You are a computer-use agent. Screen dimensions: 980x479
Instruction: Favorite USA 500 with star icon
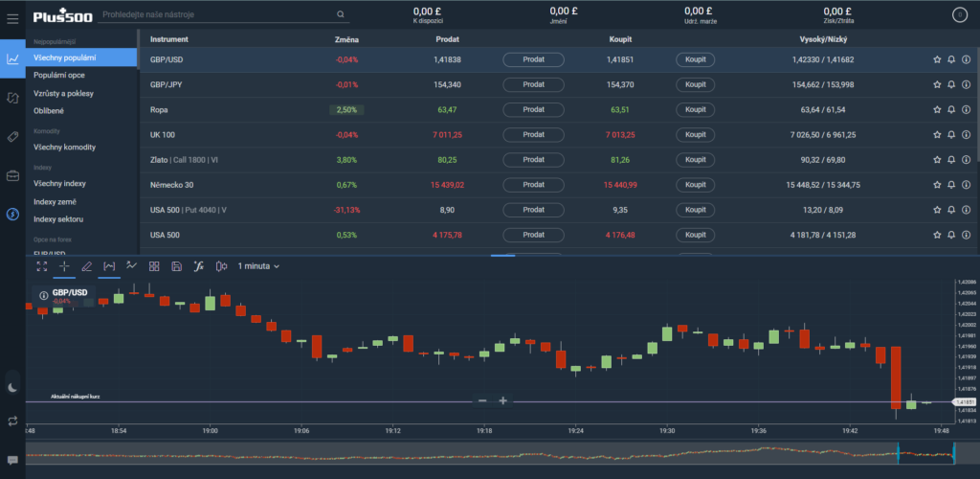click(937, 235)
